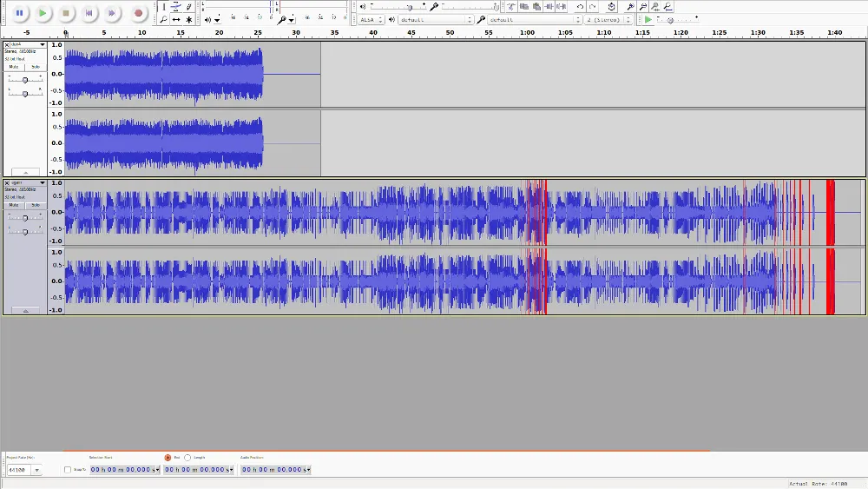The image size is (868, 489).
Task: Open the second track's name dropdown menu
Action: point(29,182)
